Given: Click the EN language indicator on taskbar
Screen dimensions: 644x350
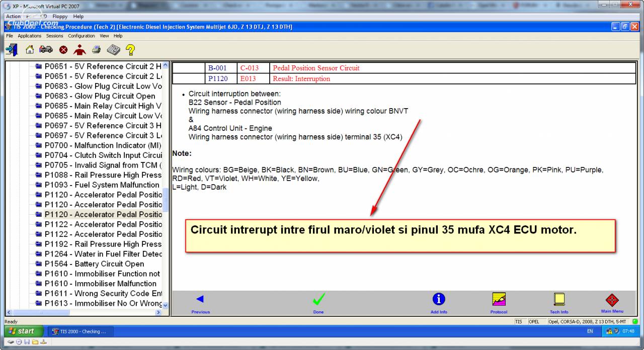Looking at the screenshot, I should coord(590,331).
